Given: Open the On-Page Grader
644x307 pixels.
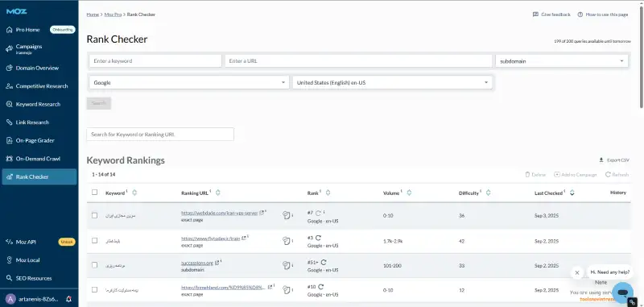Looking at the screenshot, I should tap(35, 140).
